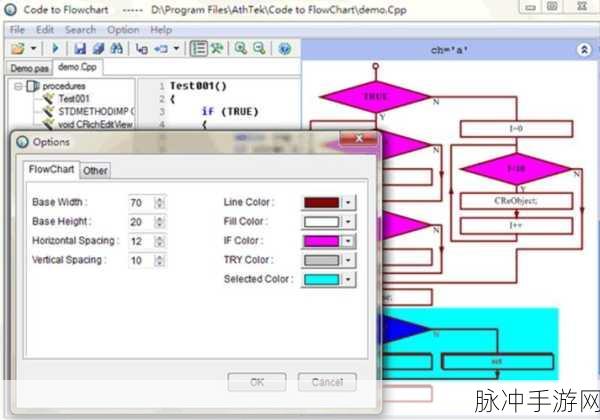
Task: Collapse the procedures tree node
Action: point(18,86)
